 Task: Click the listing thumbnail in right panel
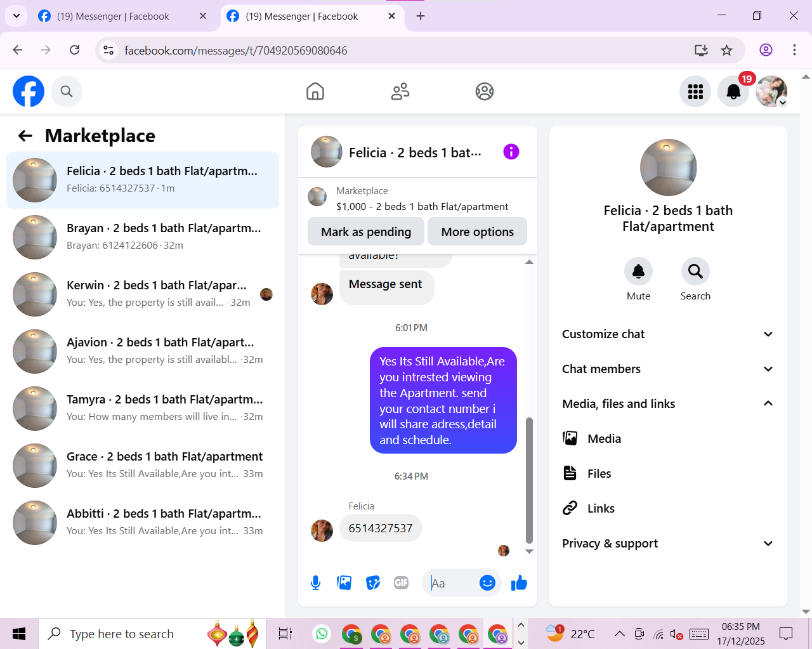[668, 167]
